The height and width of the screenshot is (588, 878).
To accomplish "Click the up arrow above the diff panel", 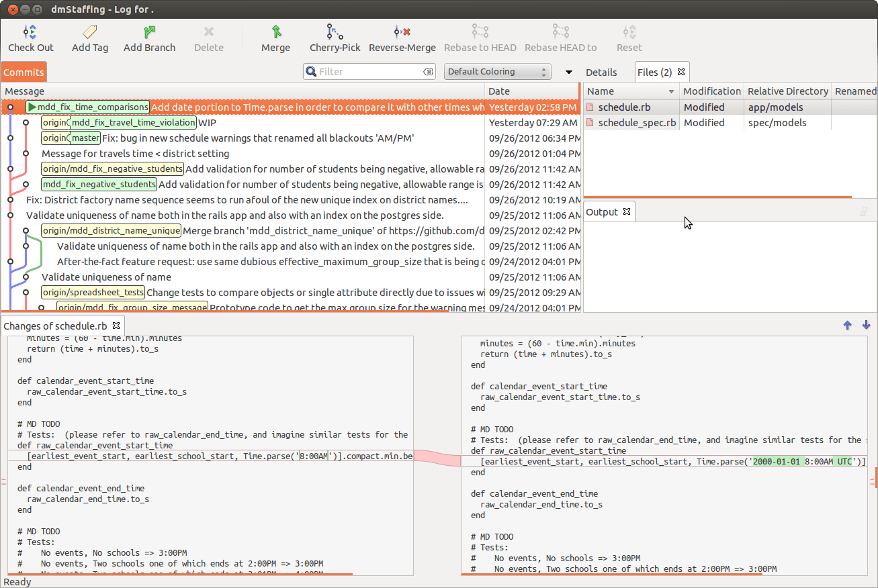I will [847, 325].
